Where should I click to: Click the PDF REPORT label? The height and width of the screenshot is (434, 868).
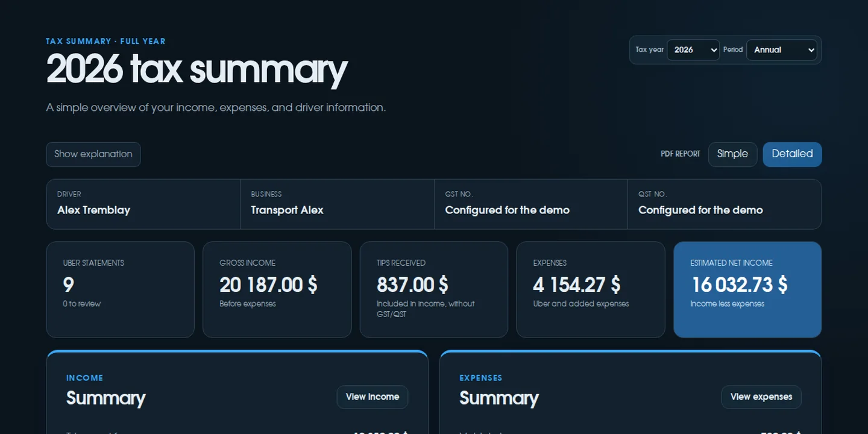coord(681,154)
